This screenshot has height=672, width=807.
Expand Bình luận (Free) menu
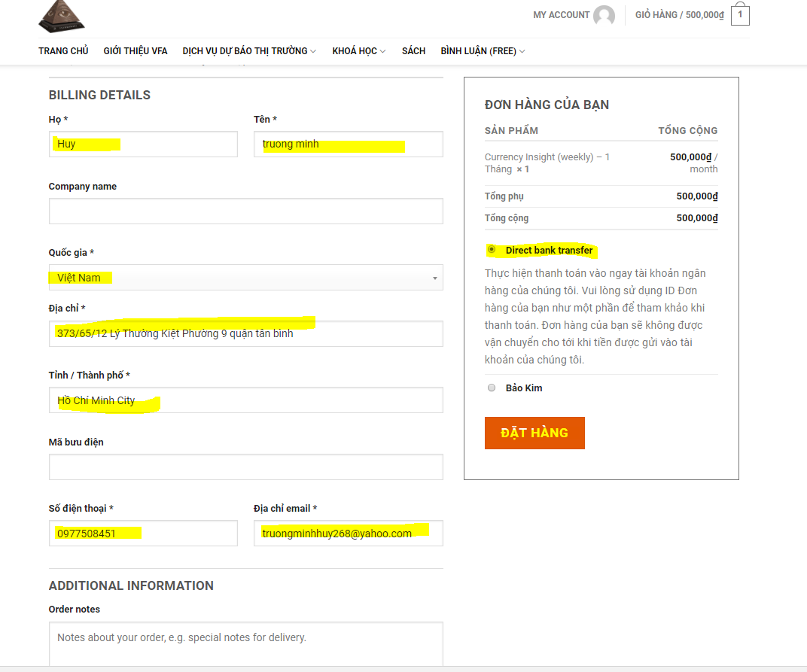coord(483,51)
